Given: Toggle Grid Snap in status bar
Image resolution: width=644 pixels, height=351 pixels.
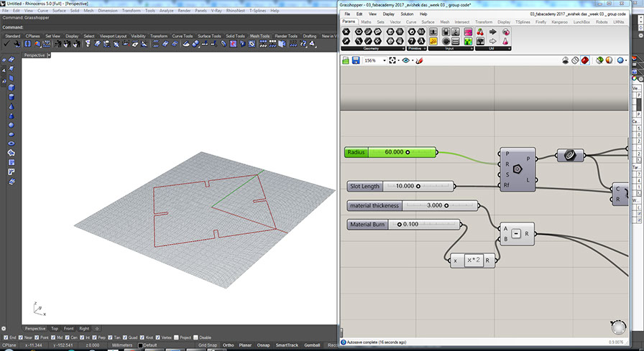Looking at the screenshot, I should (208, 345).
